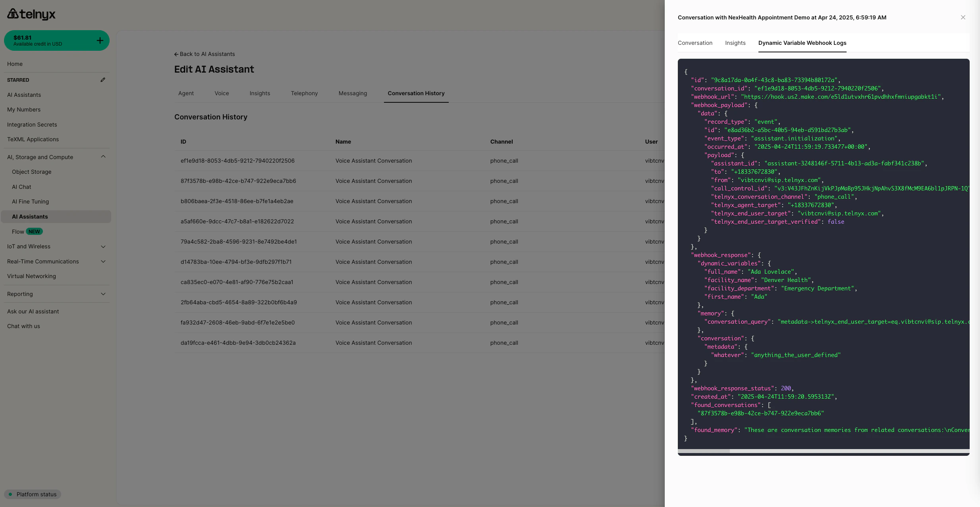This screenshot has width=980, height=507.
Task: Click the NEW badge next to Flow
Action: click(x=34, y=231)
